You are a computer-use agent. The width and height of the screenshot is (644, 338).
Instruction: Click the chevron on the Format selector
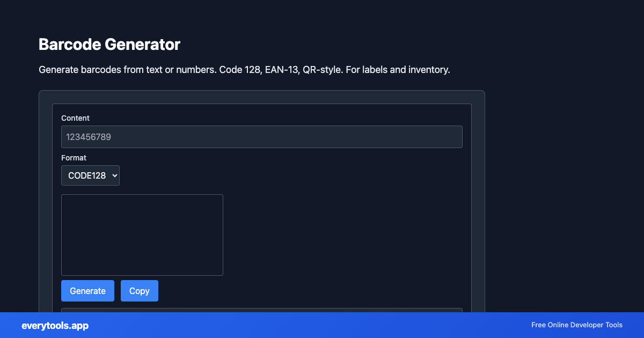tap(113, 175)
